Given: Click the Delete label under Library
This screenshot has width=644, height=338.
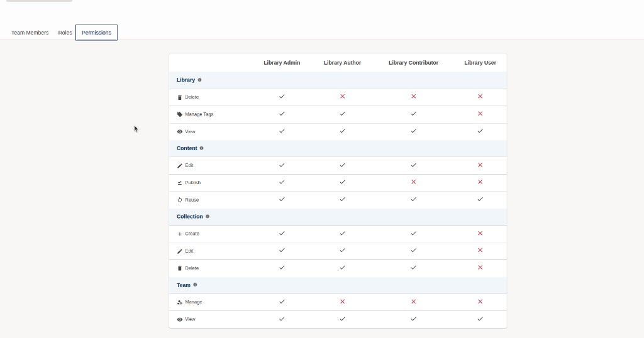Looking at the screenshot, I should click(192, 97).
